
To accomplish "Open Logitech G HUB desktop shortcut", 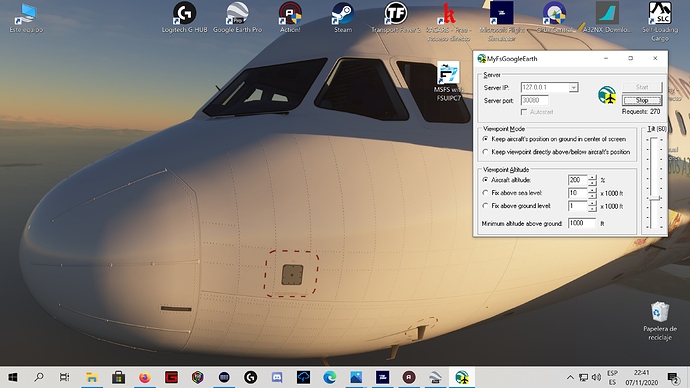I will tap(184, 18).
